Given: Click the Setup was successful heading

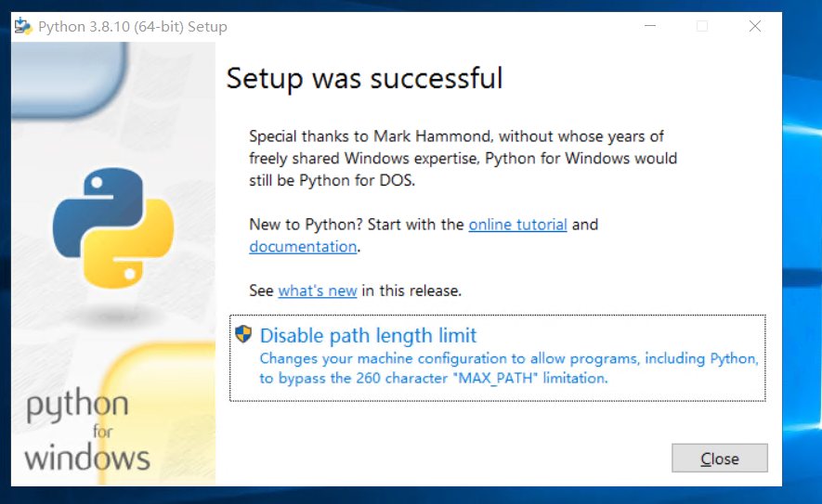Looking at the screenshot, I should click(x=364, y=79).
